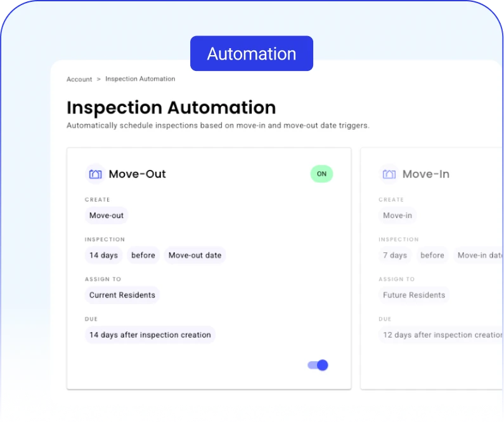
Task: Open the Current Residents assignee chip
Action: click(122, 295)
